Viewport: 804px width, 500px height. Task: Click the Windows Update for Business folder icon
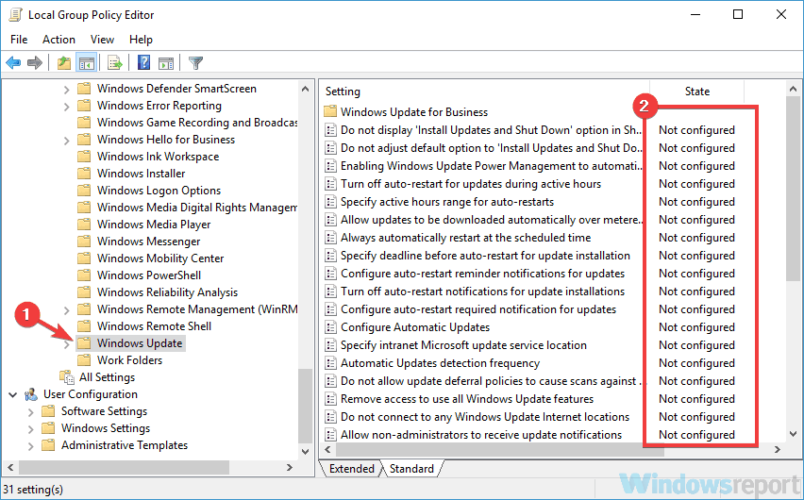click(331, 111)
